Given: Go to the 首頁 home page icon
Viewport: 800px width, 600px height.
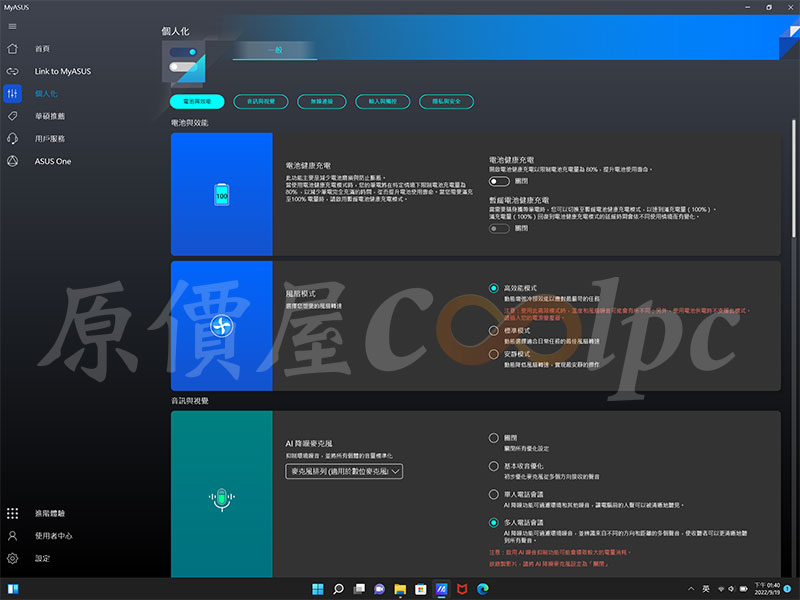Looking at the screenshot, I should point(12,48).
